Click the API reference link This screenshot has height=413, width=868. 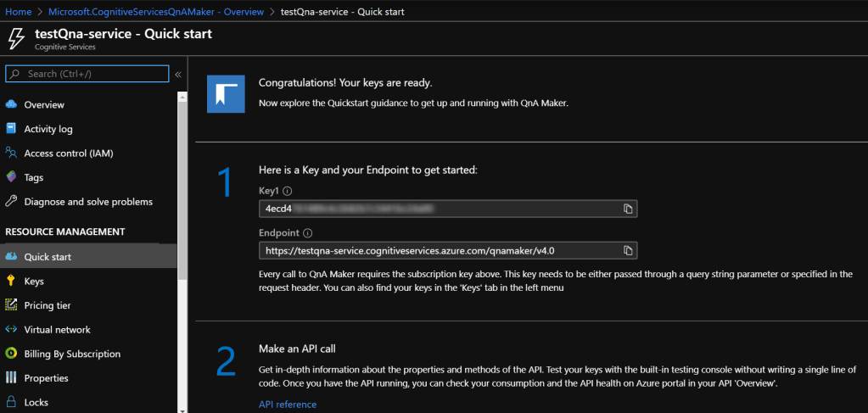point(287,405)
